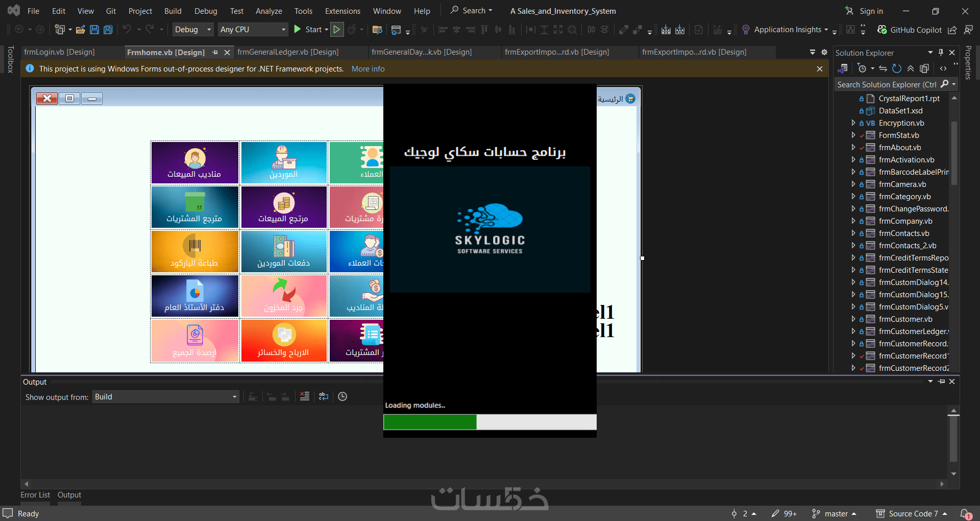Click the profits and losses tile
Image resolution: width=980 pixels, height=521 pixels.
click(284, 341)
